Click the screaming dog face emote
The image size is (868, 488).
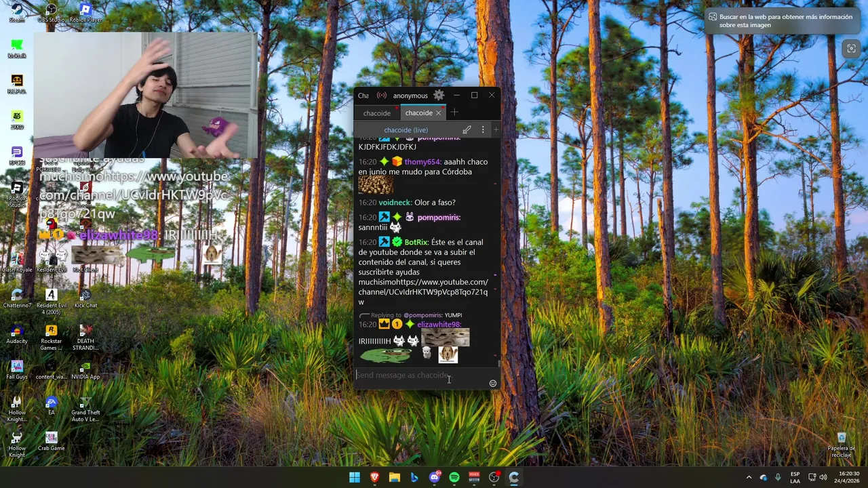click(x=448, y=354)
